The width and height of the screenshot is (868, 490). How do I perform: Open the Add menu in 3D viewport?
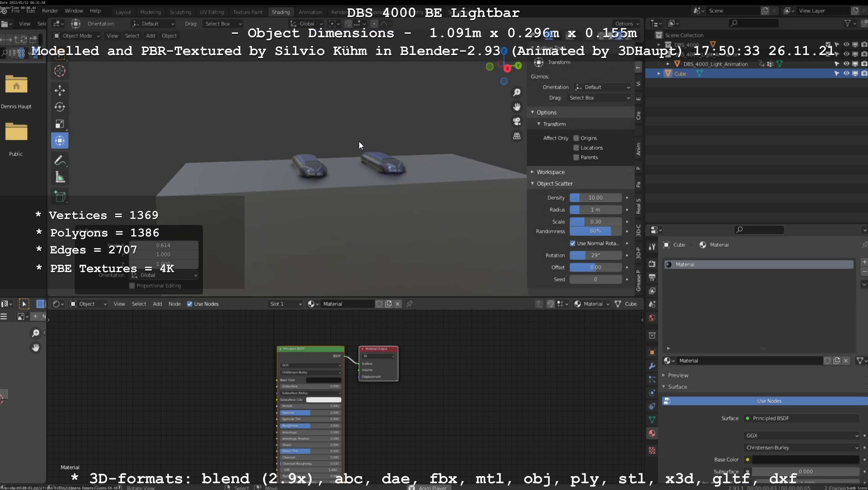(x=150, y=36)
